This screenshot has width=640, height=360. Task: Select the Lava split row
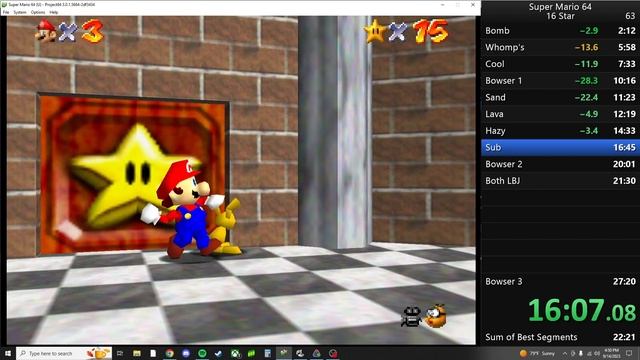(560, 114)
